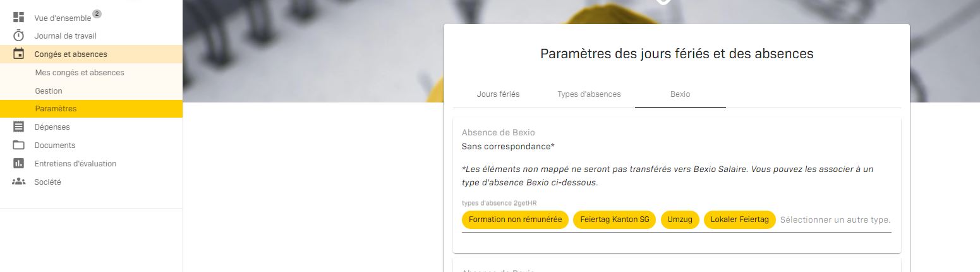The image size is (980, 272).
Task: Open the notification badge on Vue d'ensemble
Action: [97, 13]
